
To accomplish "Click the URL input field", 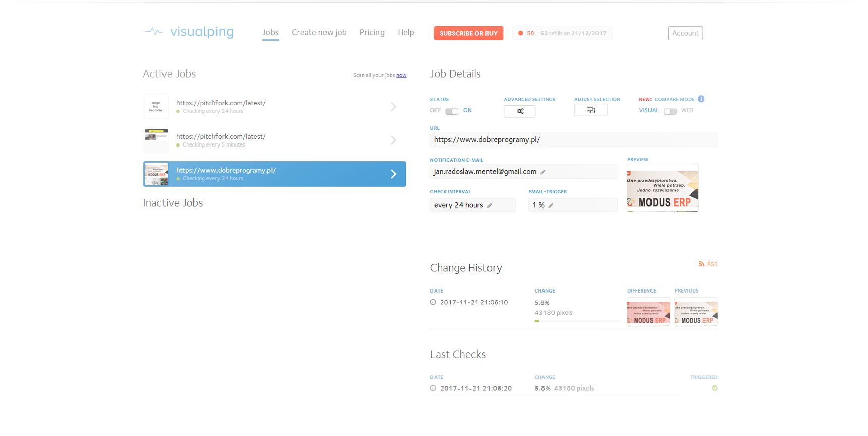I will [x=574, y=140].
